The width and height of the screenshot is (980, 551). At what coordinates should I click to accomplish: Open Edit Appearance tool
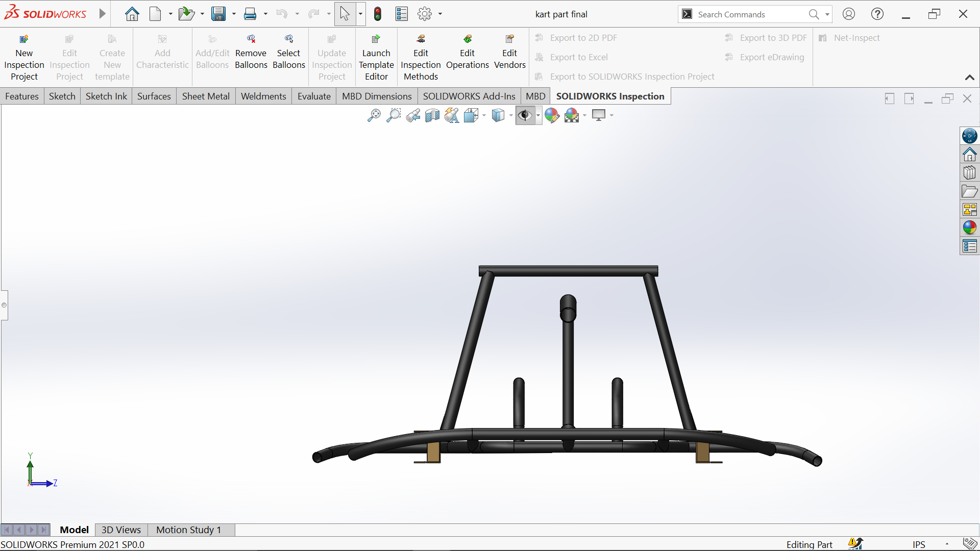552,116
